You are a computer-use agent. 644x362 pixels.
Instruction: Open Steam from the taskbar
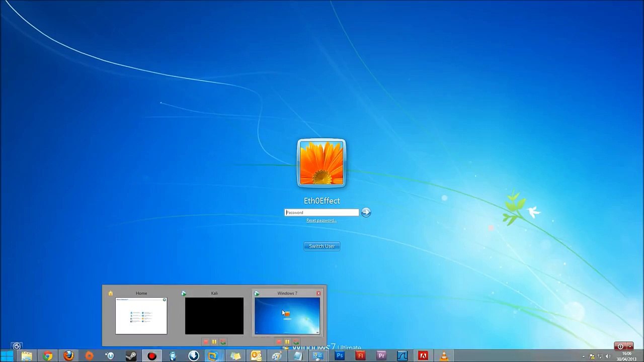click(131, 356)
